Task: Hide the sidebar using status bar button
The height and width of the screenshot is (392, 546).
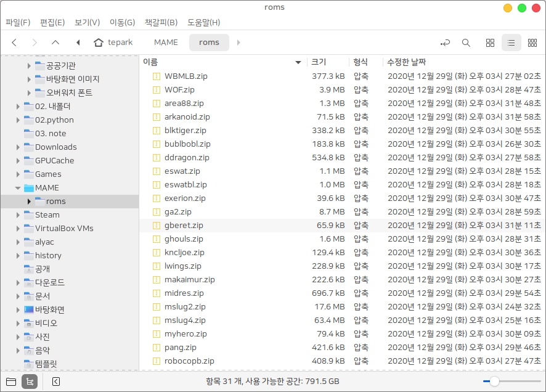Action: (56, 382)
